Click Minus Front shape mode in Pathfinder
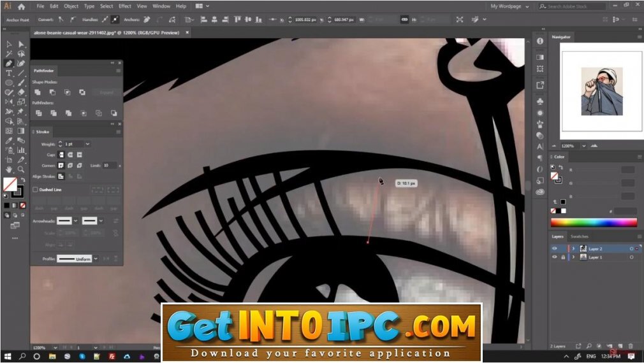This screenshot has width=644, height=363. [x=52, y=92]
